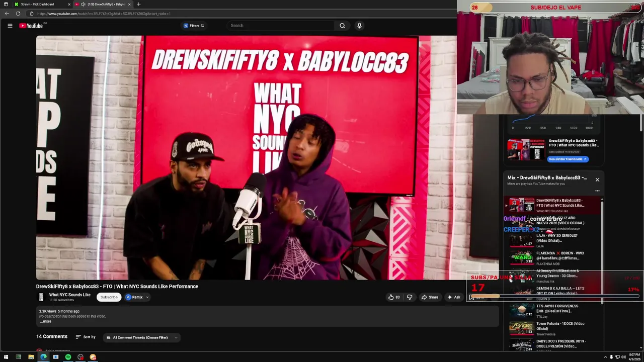Open What NYC Sounds Like channel name

point(69,295)
